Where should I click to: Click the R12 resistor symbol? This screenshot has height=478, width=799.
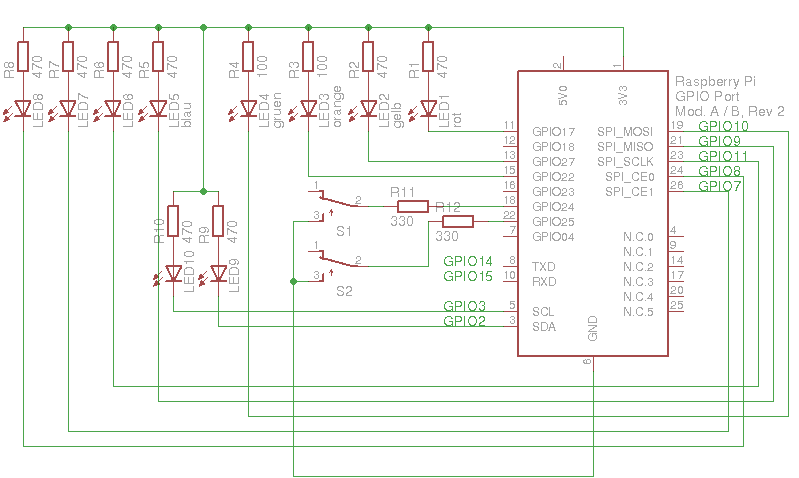coord(457,221)
